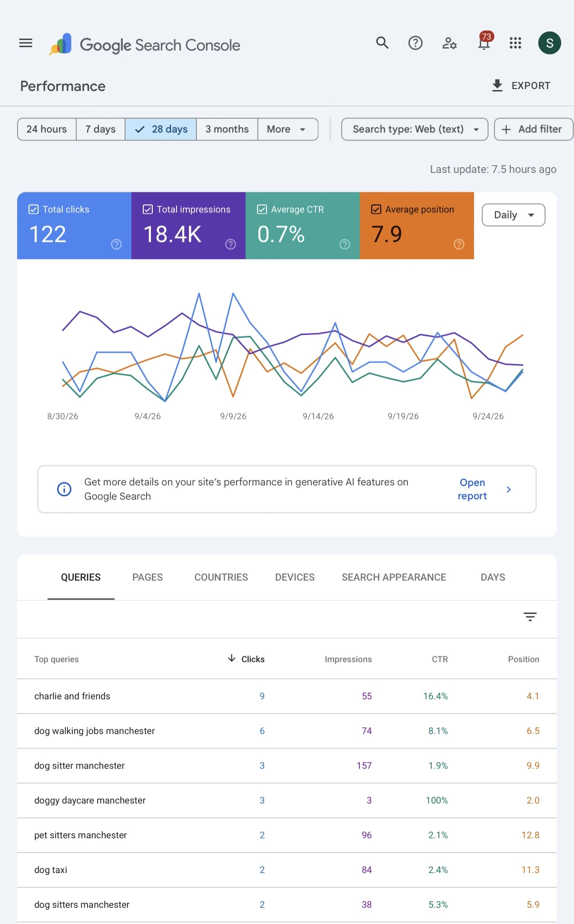Click info icon in generative AI banner
The height and width of the screenshot is (924, 574).
64,489
